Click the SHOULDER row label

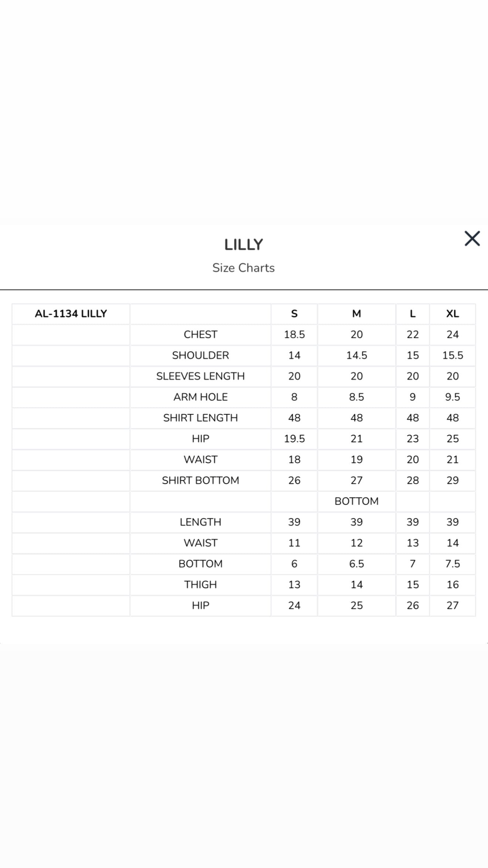coord(200,355)
